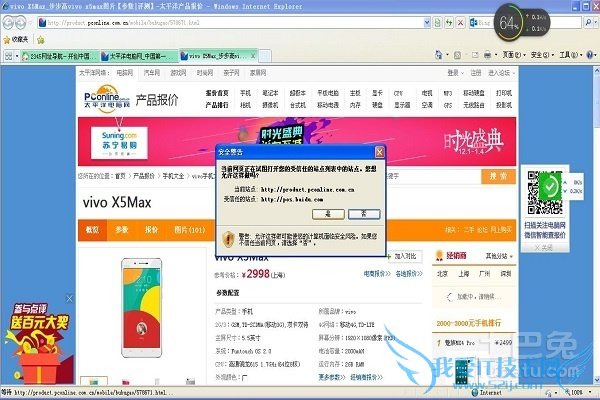The image size is (600, 400).
Task: Click the add to favorites bar icon
Action: 41,39
